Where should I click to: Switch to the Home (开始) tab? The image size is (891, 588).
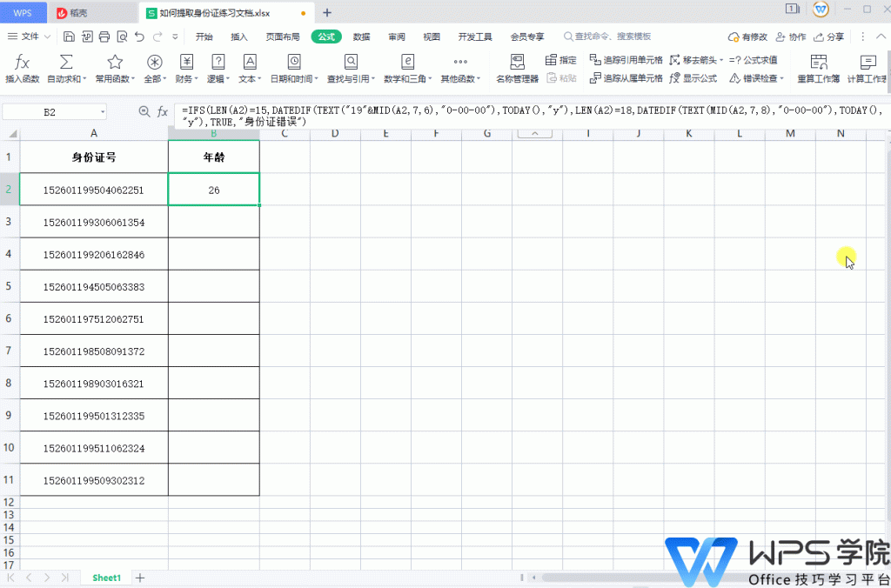tap(204, 37)
